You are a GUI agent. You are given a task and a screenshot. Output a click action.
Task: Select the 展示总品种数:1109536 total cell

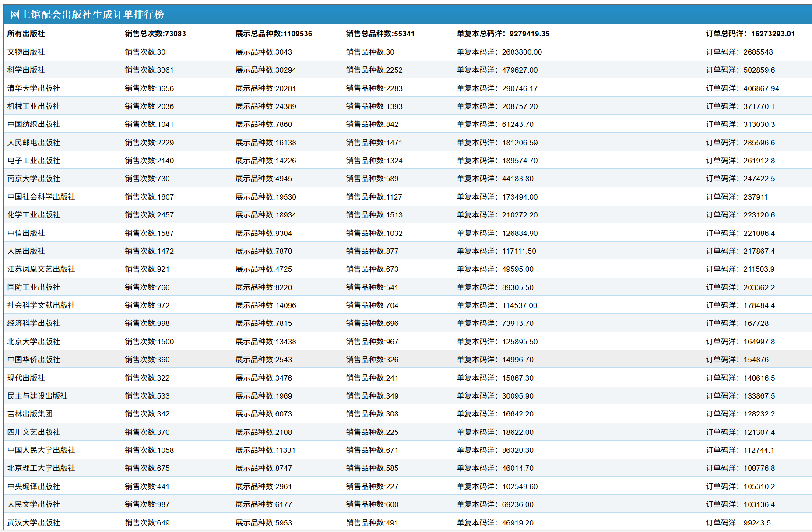click(x=274, y=34)
